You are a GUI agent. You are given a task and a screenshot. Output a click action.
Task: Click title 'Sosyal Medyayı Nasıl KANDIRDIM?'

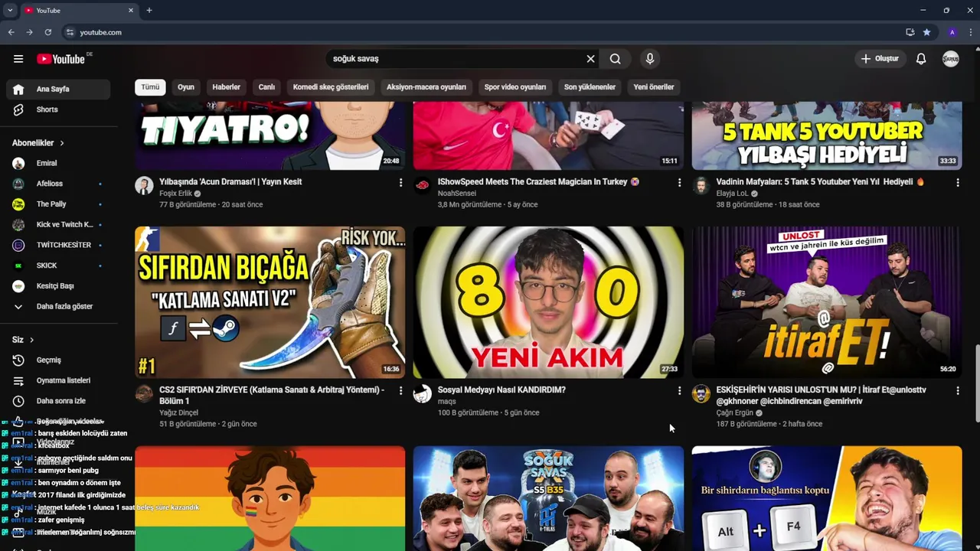501,390
